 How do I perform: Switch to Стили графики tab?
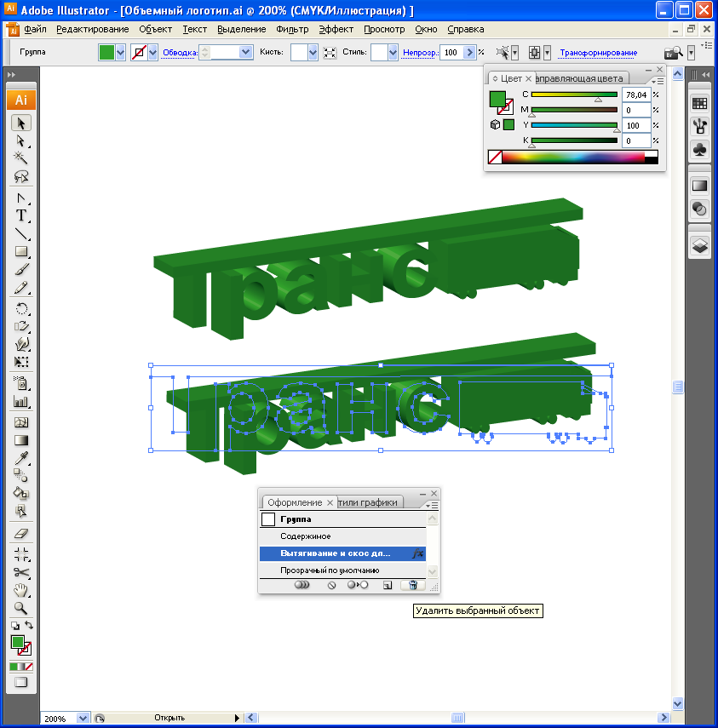point(367,502)
